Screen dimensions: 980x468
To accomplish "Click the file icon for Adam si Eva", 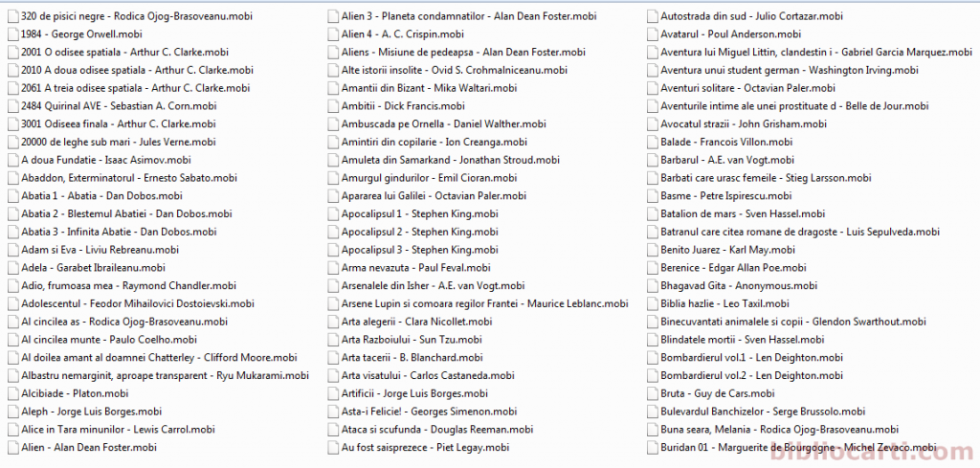I will [12, 250].
